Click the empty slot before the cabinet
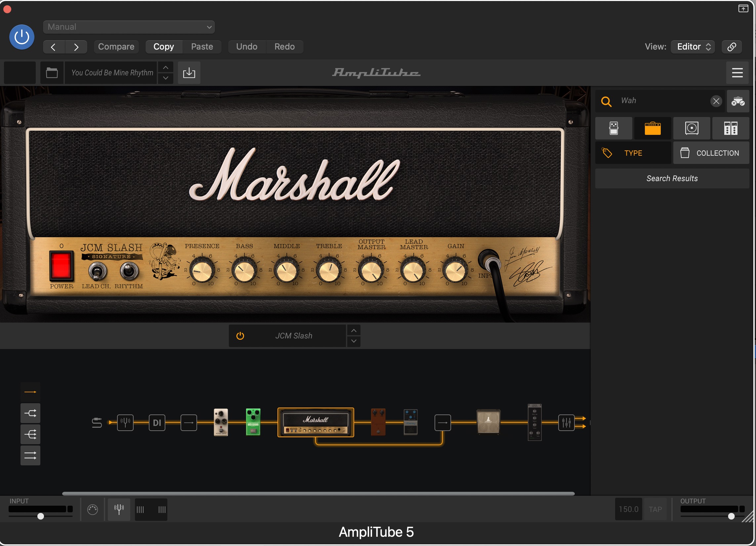This screenshot has height=546, width=756. click(443, 423)
